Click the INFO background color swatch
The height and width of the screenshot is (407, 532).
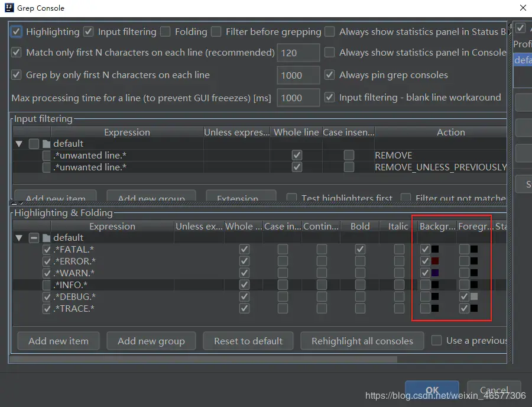click(x=435, y=285)
